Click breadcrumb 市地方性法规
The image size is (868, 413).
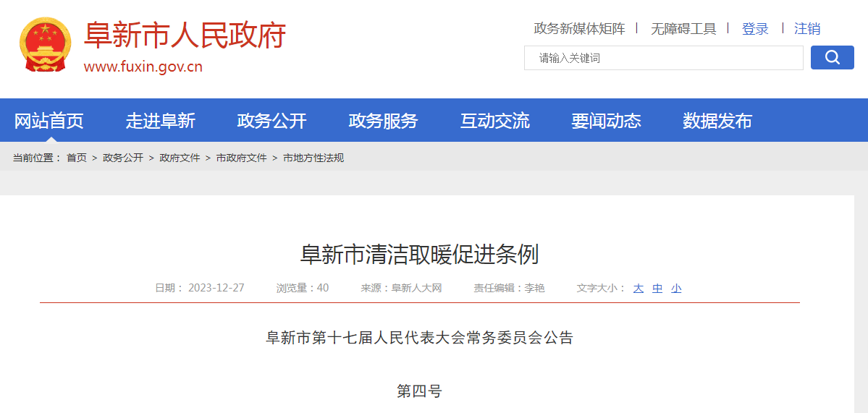point(313,158)
